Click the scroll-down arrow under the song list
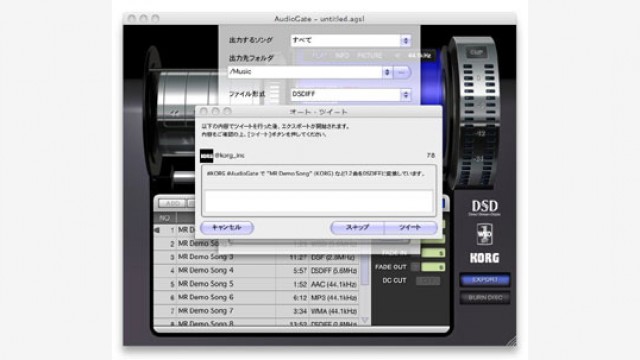The height and width of the screenshot is (360, 640). (x=364, y=321)
